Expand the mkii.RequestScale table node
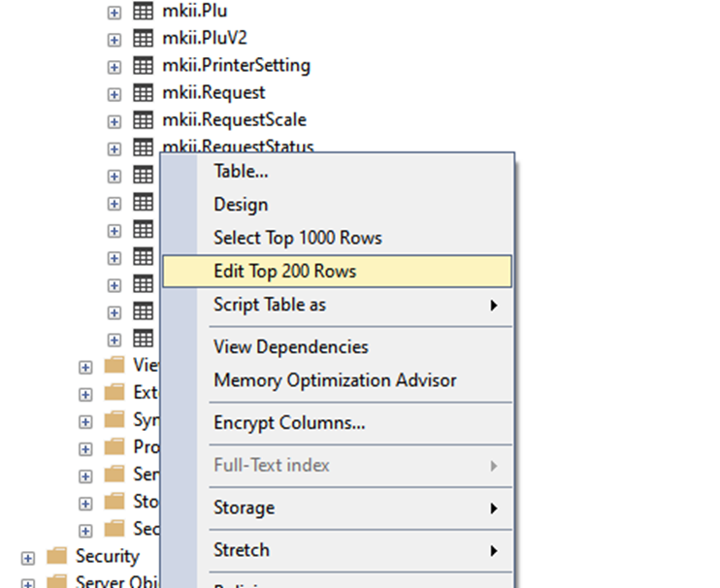Screen dimensions: 720x588 115,121
